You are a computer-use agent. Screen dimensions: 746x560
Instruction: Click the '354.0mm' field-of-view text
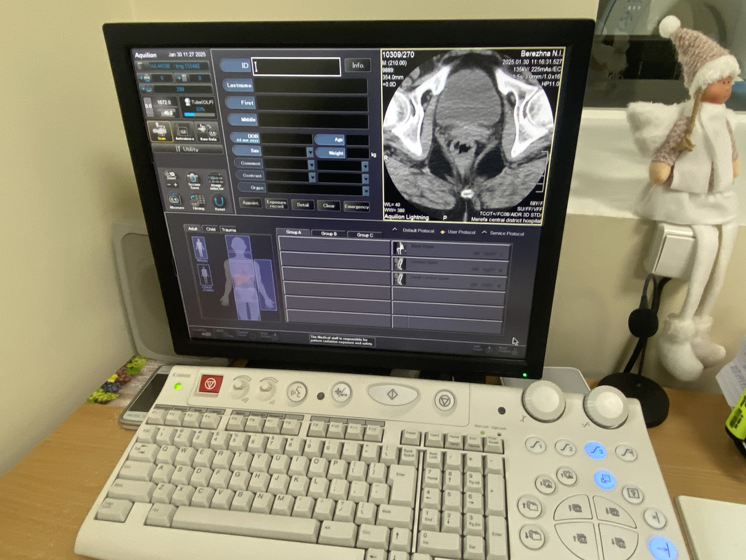click(393, 78)
